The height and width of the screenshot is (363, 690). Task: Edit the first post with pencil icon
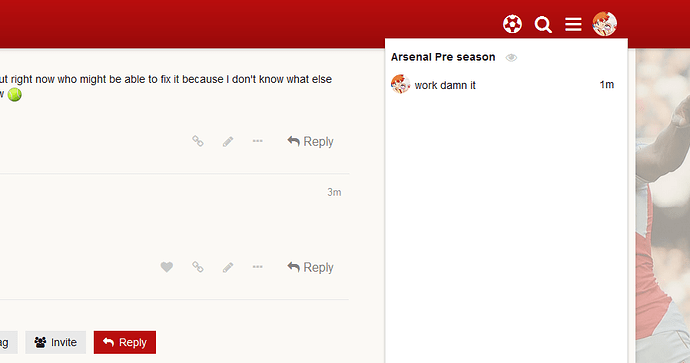pyautogui.click(x=228, y=142)
